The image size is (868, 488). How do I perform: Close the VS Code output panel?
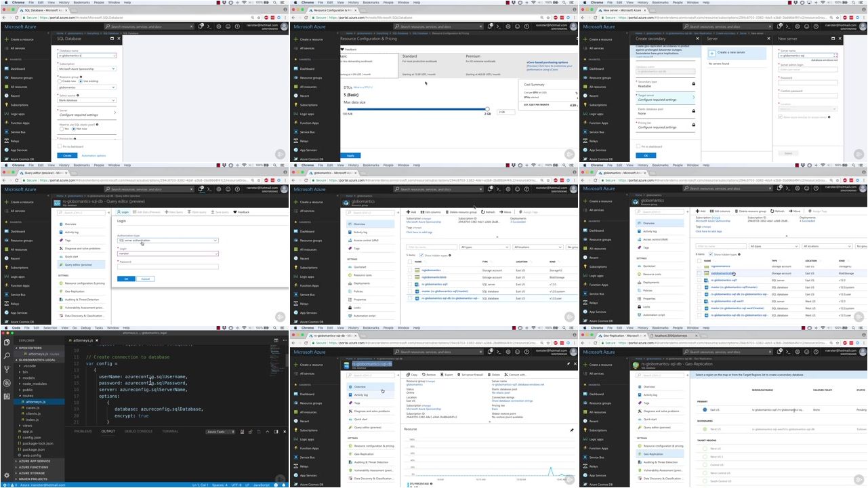pos(285,432)
